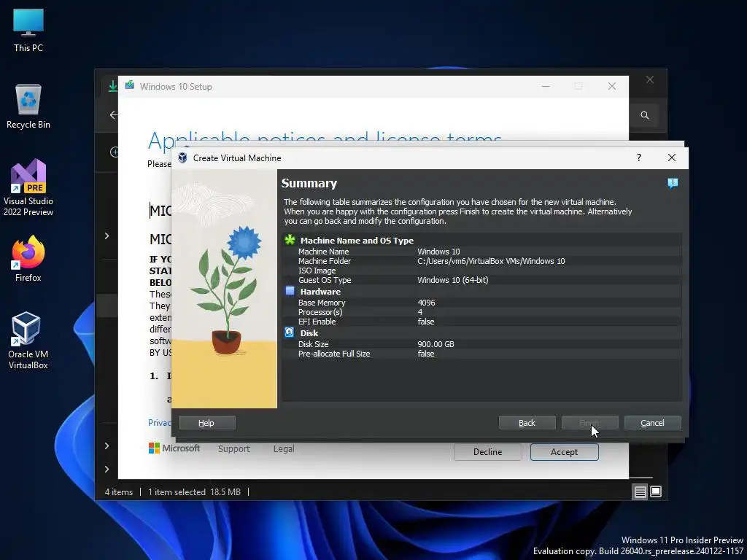Go Back in the virtual machine wizard

tap(527, 423)
